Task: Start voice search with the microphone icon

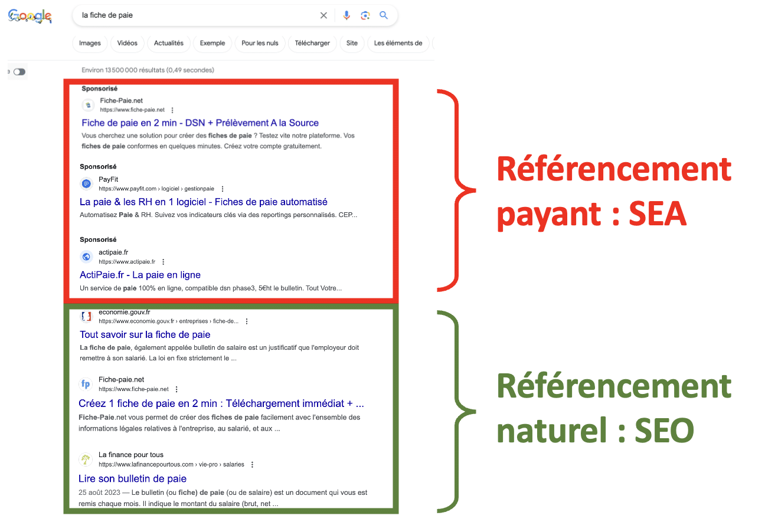Action: 347,15
